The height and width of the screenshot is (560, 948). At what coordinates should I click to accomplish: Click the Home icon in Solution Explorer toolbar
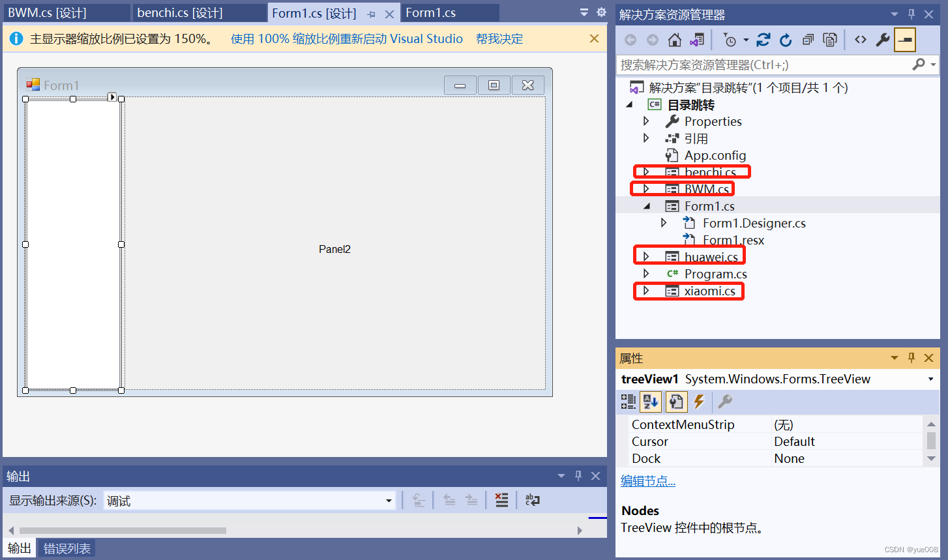(x=675, y=40)
